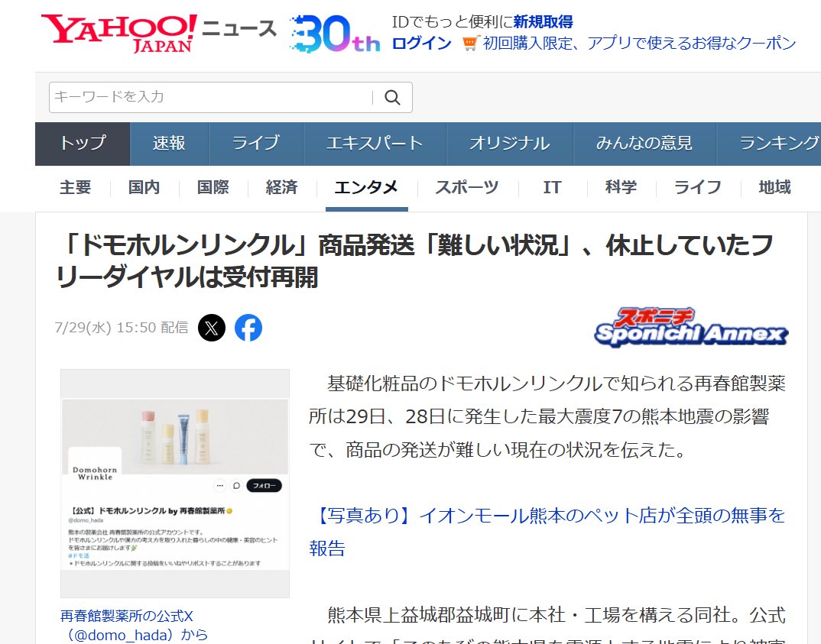This screenshot has height=644, width=821.
Task: Select the 主要 category
Action: point(76,187)
